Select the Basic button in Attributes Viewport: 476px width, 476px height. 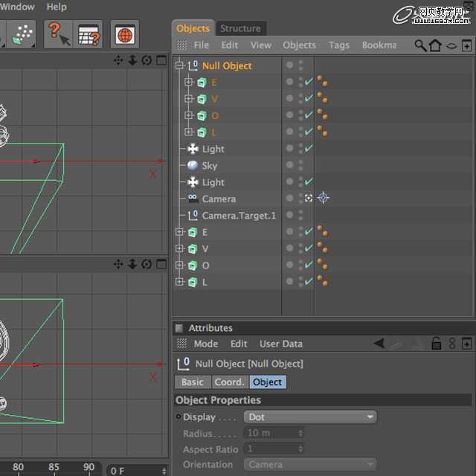coord(192,382)
